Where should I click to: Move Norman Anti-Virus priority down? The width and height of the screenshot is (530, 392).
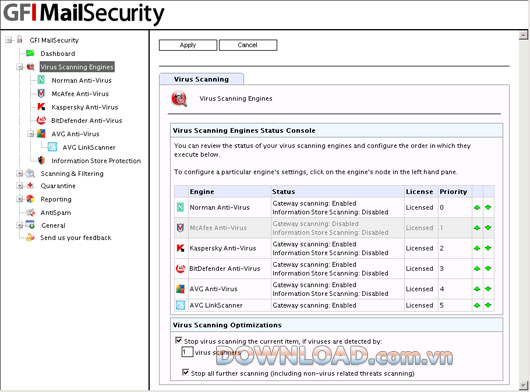tap(488, 207)
